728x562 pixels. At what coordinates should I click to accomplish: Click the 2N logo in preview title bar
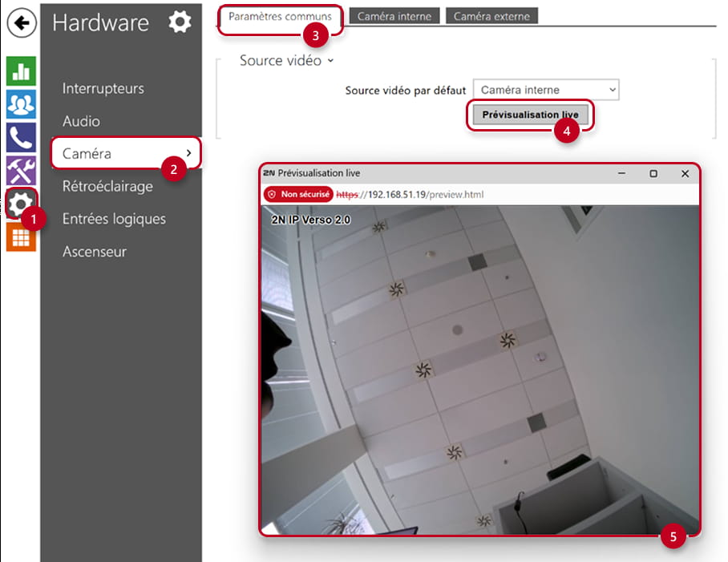[269, 173]
